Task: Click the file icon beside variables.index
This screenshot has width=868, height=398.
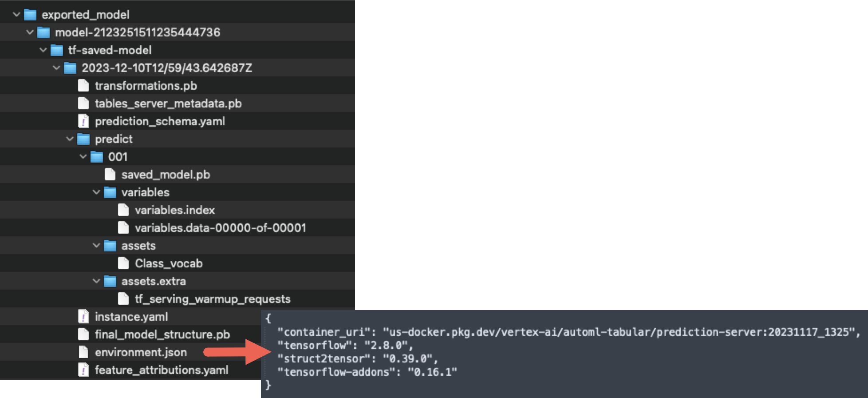Action: coord(122,210)
